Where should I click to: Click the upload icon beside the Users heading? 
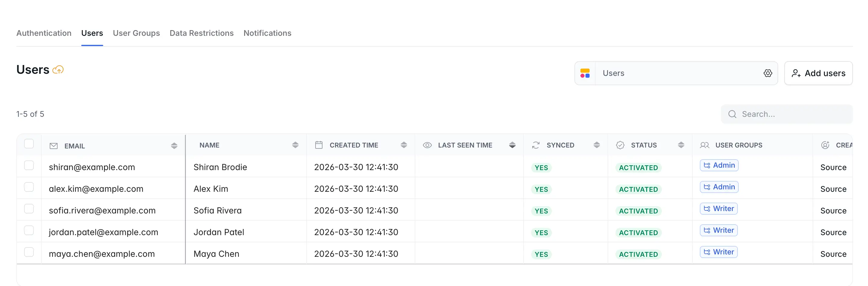click(x=58, y=69)
